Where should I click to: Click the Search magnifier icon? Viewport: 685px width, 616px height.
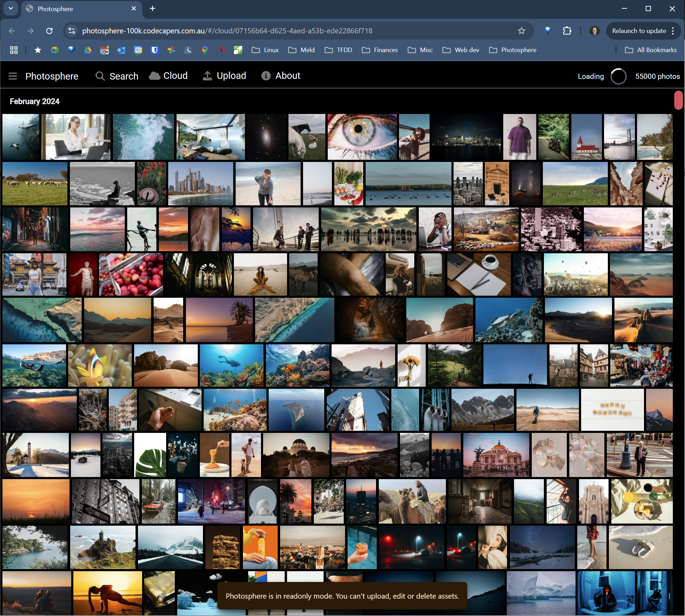pos(100,76)
